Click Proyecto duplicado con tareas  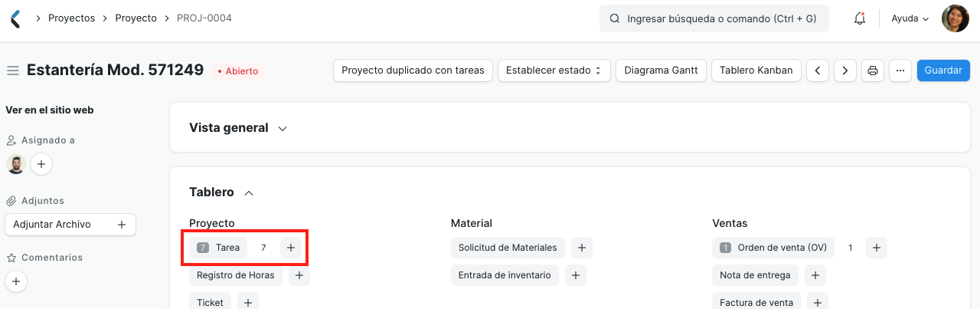pos(413,71)
